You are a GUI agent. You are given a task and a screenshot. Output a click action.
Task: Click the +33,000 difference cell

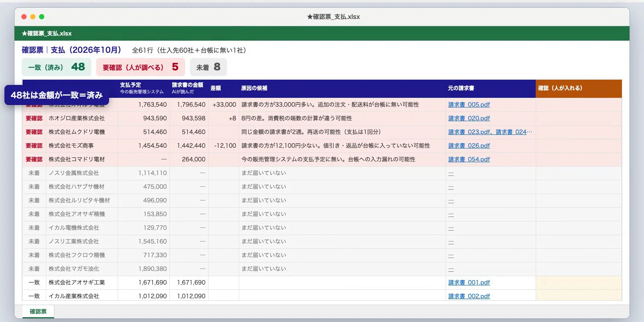(223, 105)
